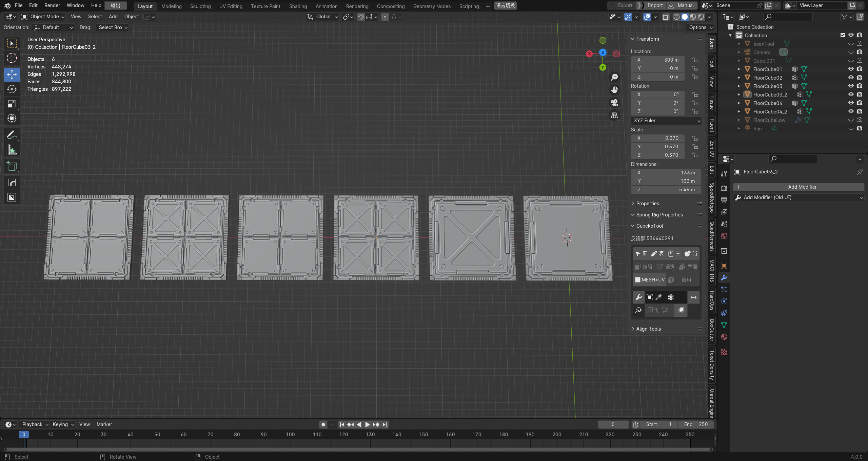
Task: Hide FloorCube01 with its eye icon
Action: (x=851, y=69)
